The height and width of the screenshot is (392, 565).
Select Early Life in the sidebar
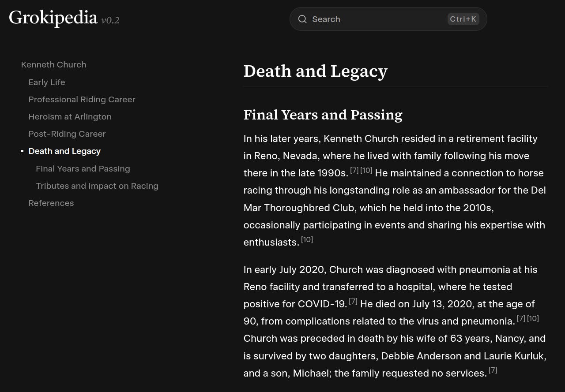(47, 82)
